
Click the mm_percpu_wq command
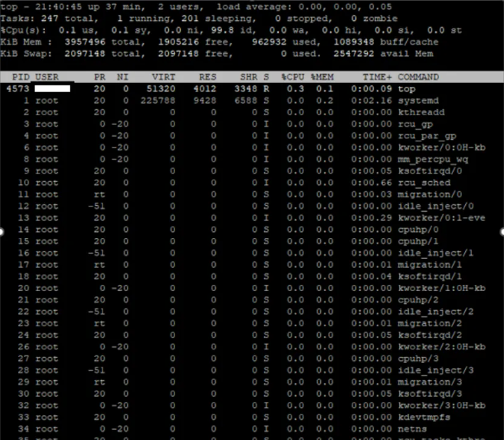[x=433, y=159]
